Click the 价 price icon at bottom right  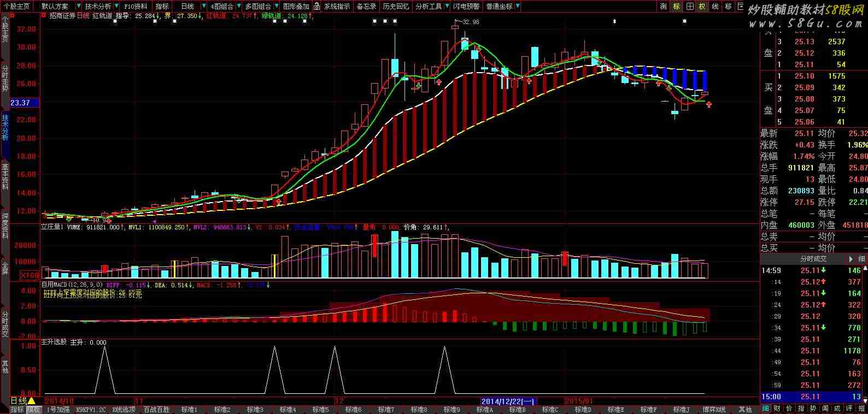[789, 409]
